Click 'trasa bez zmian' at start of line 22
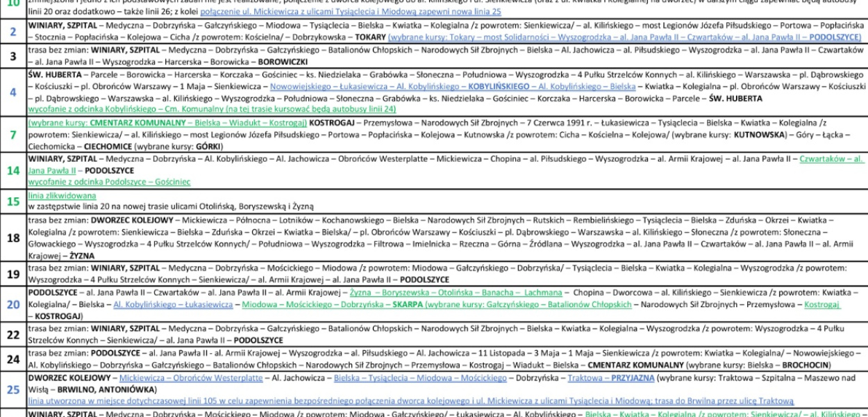This screenshot has width=868, height=417. click(58, 329)
